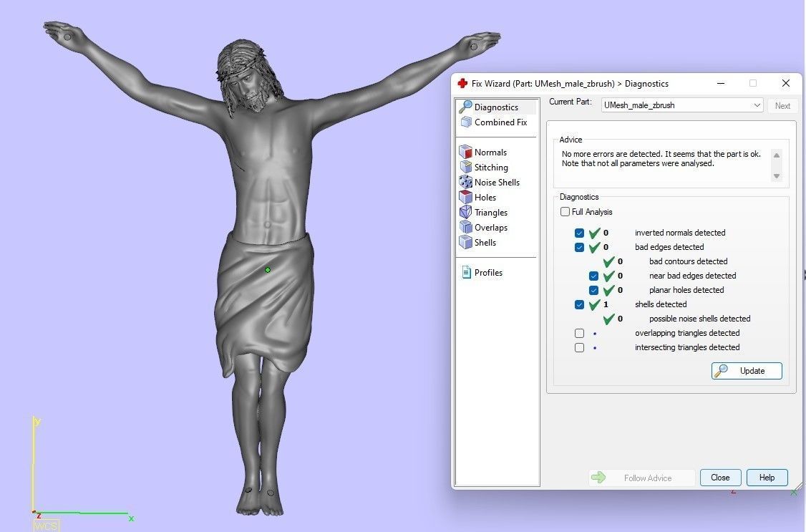806x532 pixels.
Task: Toggle the Full Analysis checkbox
Action: tap(565, 211)
